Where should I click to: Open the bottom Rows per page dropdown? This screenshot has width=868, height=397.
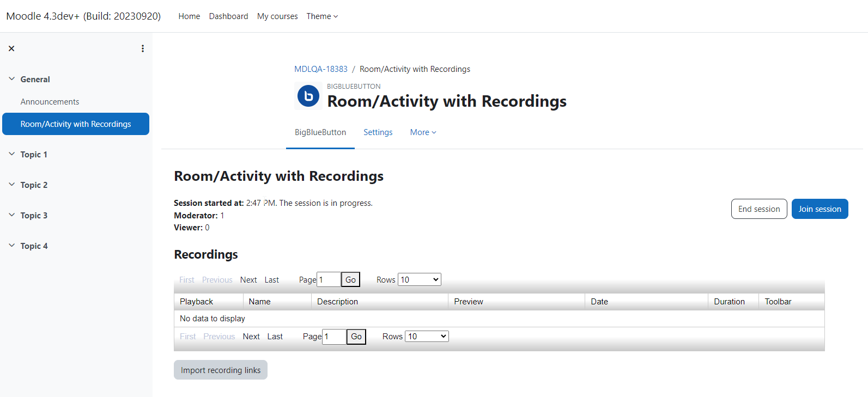pyautogui.click(x=427, y=337)
